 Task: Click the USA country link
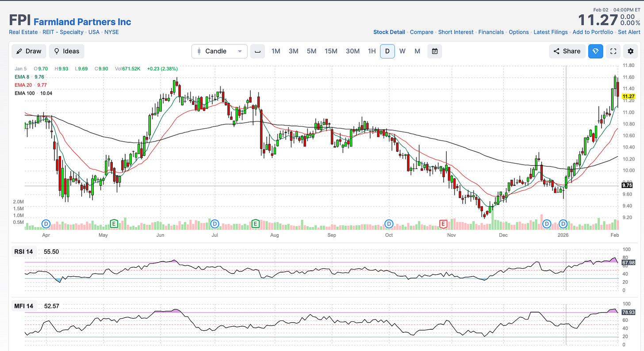click(x=93, y=32)
